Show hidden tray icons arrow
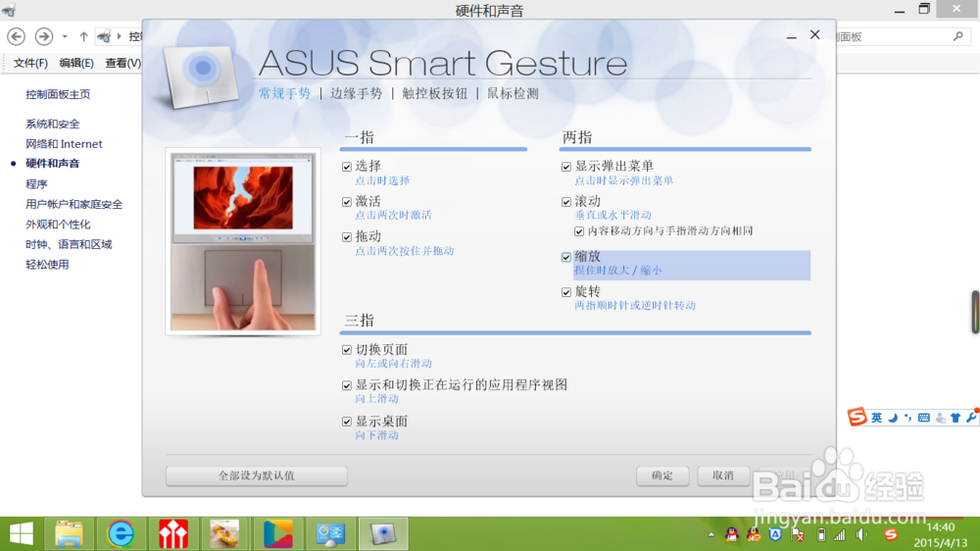 [x=711, y=534]
